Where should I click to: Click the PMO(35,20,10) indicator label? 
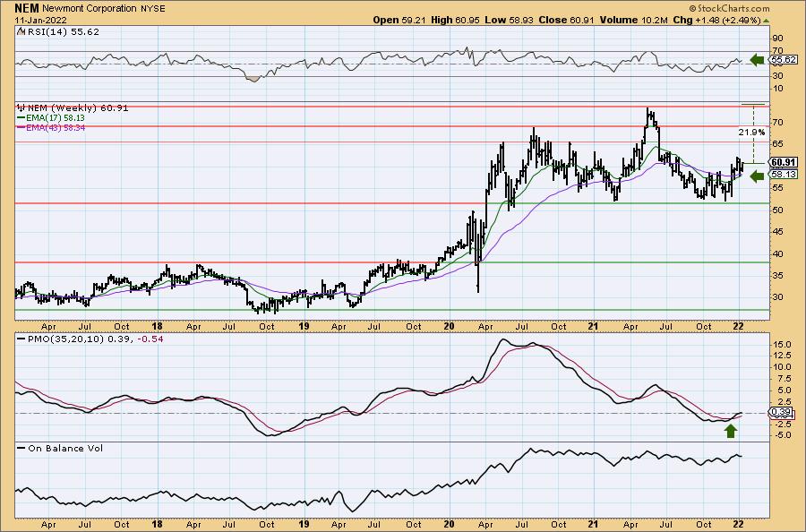tap(65, 339)
